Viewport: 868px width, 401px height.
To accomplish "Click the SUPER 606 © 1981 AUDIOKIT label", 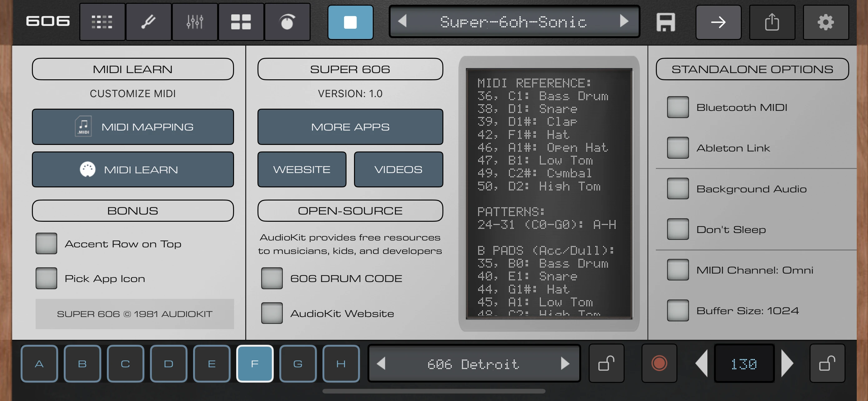I will click(x=134, y=314).
